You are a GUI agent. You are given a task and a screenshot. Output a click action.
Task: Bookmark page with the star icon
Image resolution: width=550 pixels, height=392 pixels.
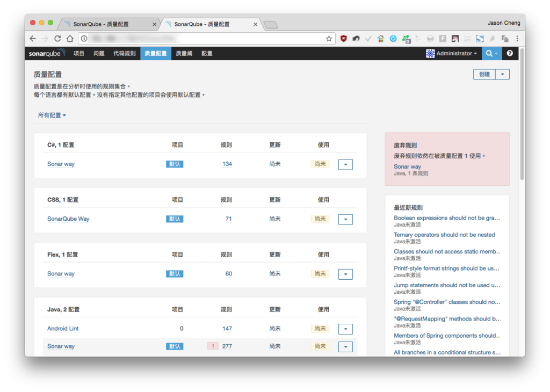pos(329,39)
